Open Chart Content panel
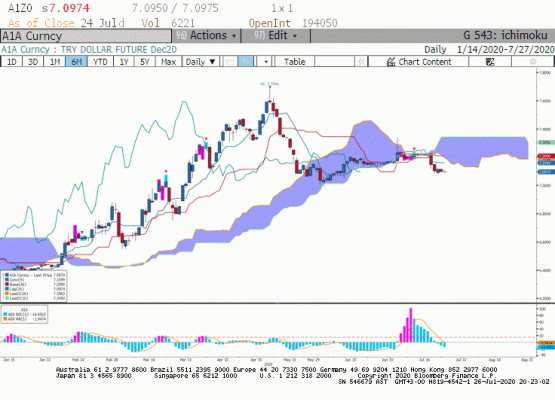Image resolution: width=555 pixels, height=400 pixels. pyautogui.click(x=419, y=62)
